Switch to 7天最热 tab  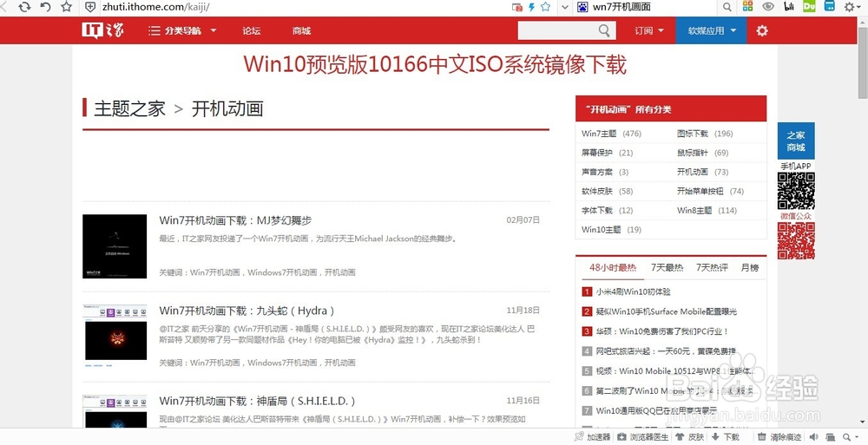pyautogui.click(x=667, y=268)
